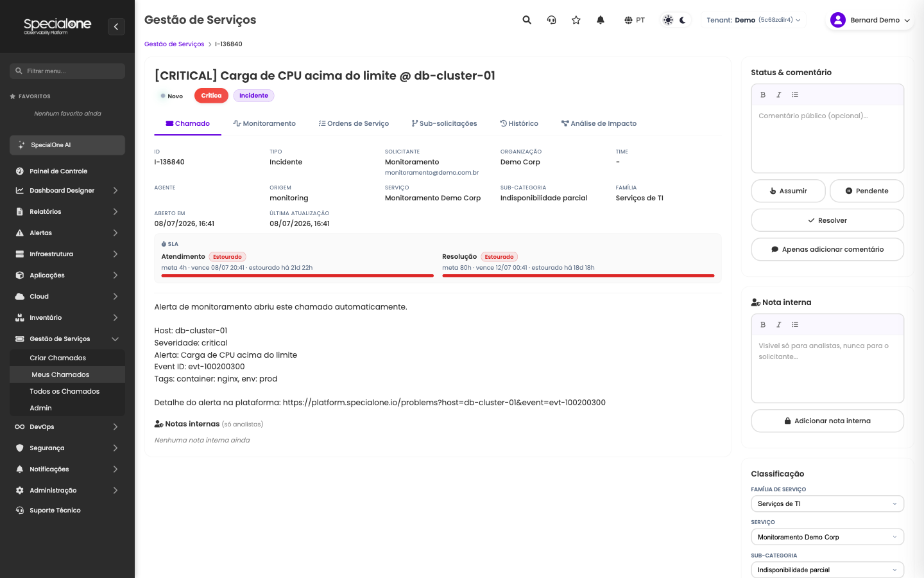Collapse the sidebar with arrow button
Screen dimensions: 924x578
(x=116, y=26)
